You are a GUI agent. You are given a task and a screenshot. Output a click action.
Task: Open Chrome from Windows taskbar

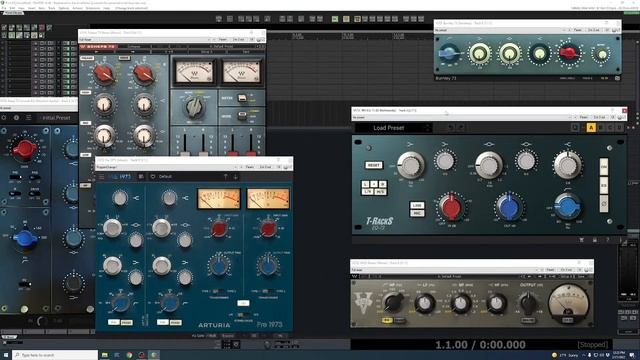coord(129,355)
